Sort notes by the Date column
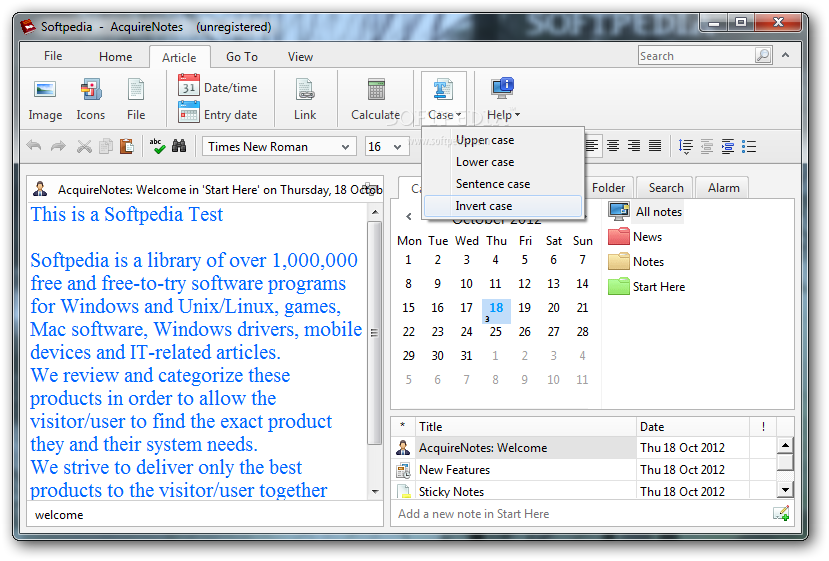The image size is (829, 561). [693, 427]
